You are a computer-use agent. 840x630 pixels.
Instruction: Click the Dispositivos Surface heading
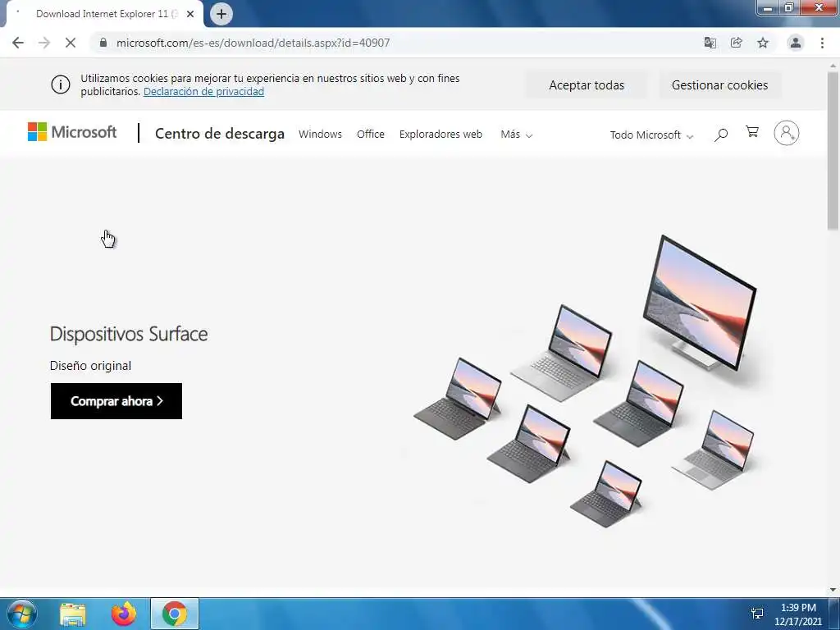pos(129,334)
